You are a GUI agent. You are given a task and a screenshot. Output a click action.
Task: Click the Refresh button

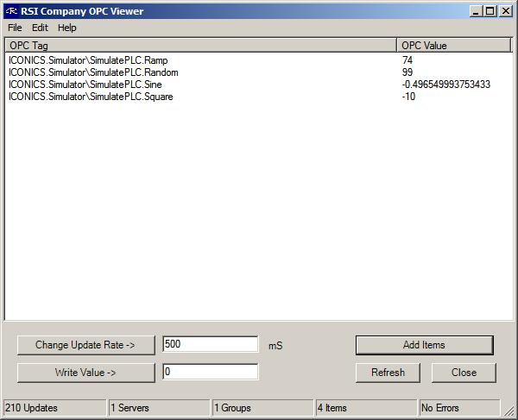pyautogui.click(x=388, y=373)
